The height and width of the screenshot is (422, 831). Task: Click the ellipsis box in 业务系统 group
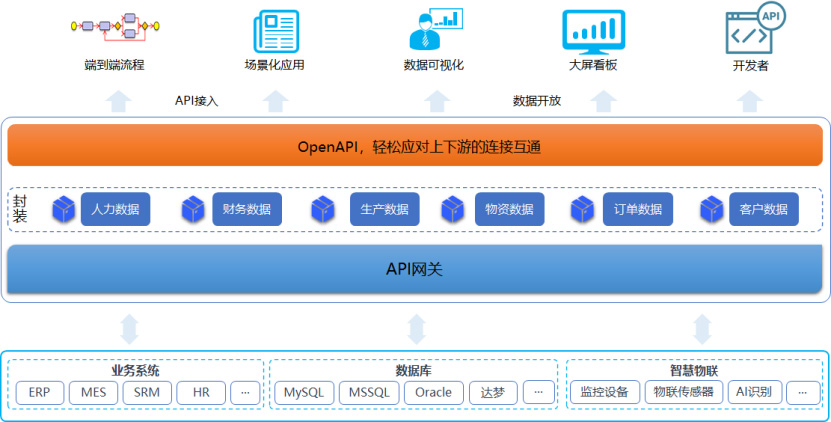(245, 393)
